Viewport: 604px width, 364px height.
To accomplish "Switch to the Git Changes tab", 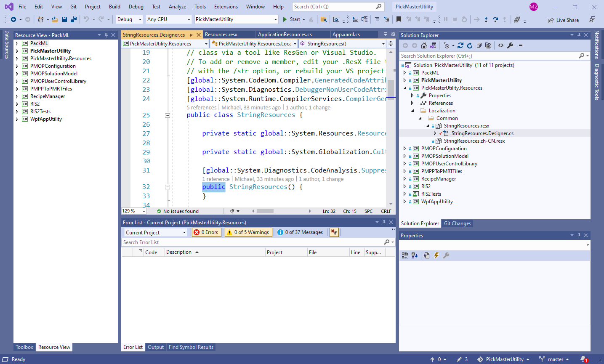I will click(x=458, y=223).
